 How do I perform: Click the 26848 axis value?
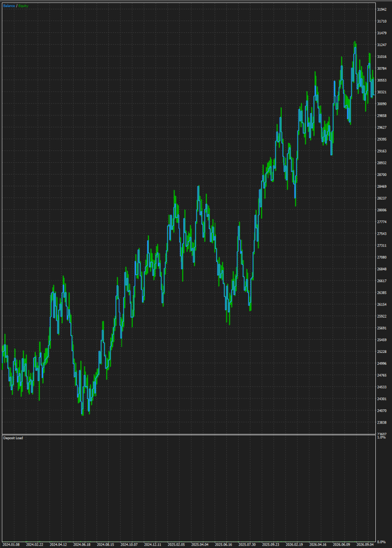click(382, 269)
